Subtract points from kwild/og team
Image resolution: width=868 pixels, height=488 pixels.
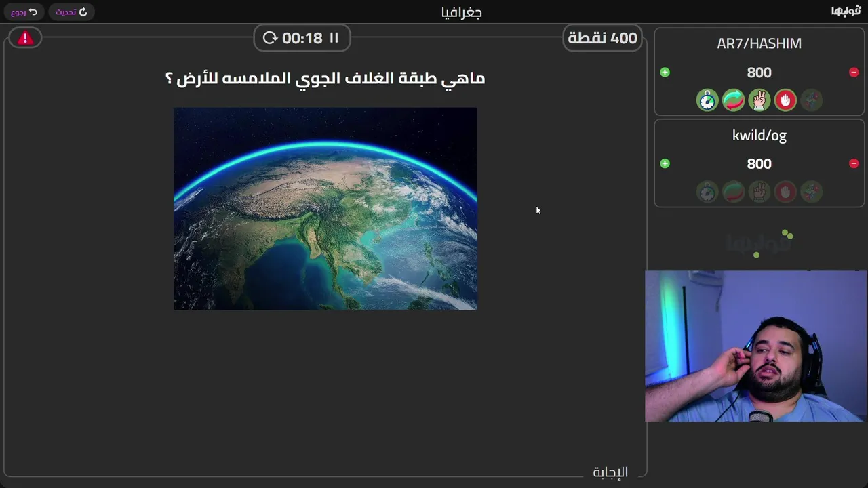854,163
